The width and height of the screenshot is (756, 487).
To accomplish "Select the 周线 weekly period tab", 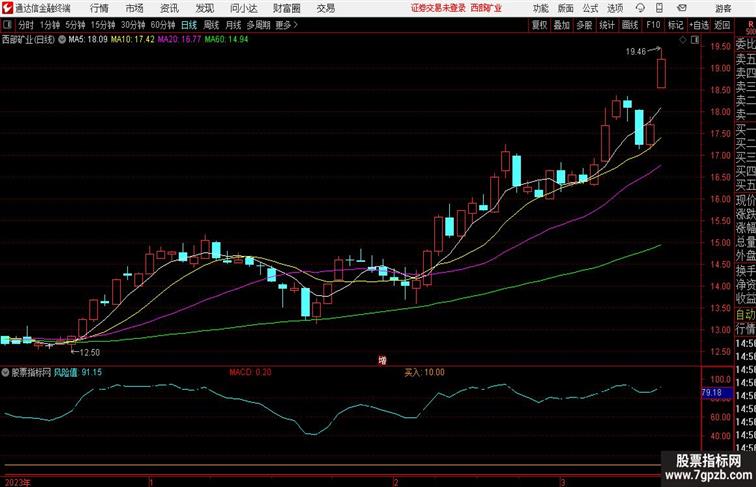I will (211, 25).
